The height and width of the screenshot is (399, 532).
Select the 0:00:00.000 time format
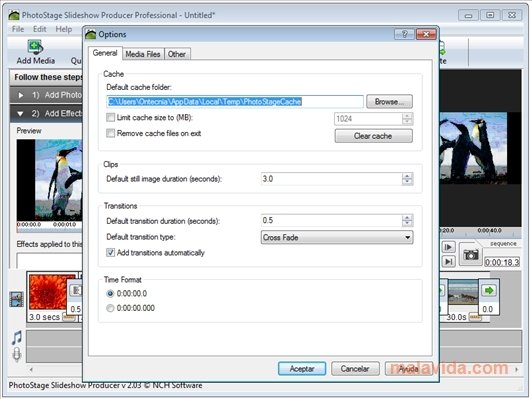tap(110, 308)
